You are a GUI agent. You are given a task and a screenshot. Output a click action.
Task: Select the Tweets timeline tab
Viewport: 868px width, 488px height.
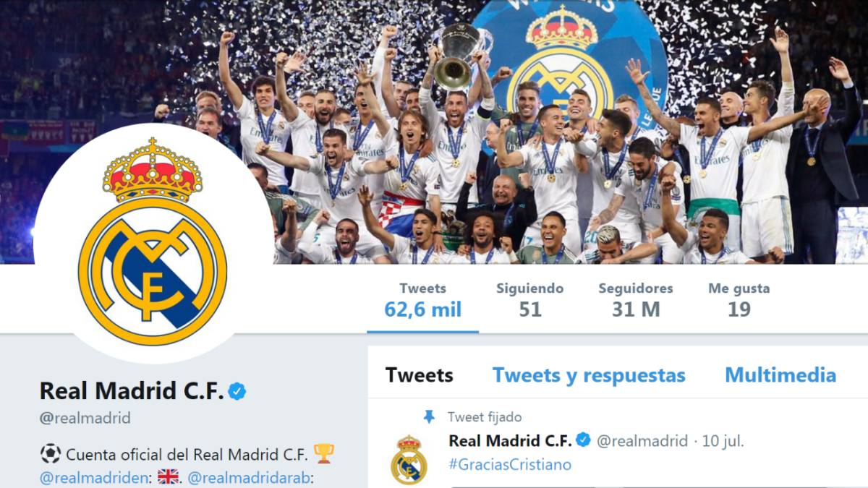coord(419,375)
